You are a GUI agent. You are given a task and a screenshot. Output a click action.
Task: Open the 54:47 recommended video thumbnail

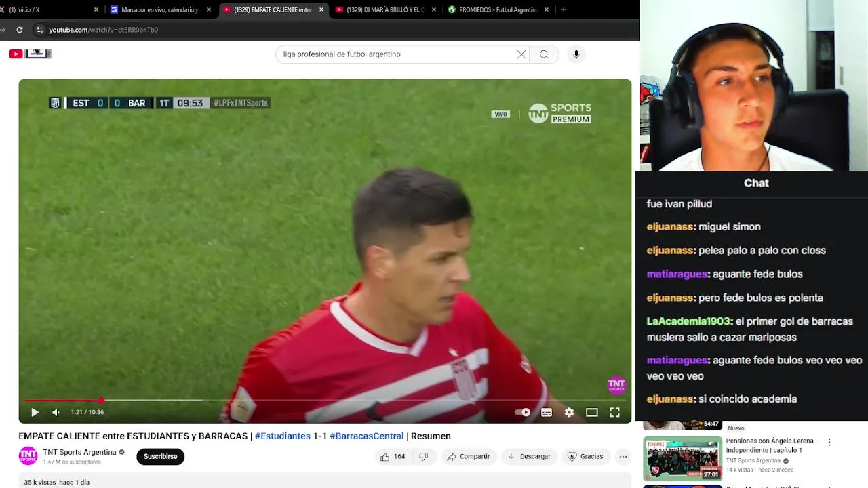point(682,425)
